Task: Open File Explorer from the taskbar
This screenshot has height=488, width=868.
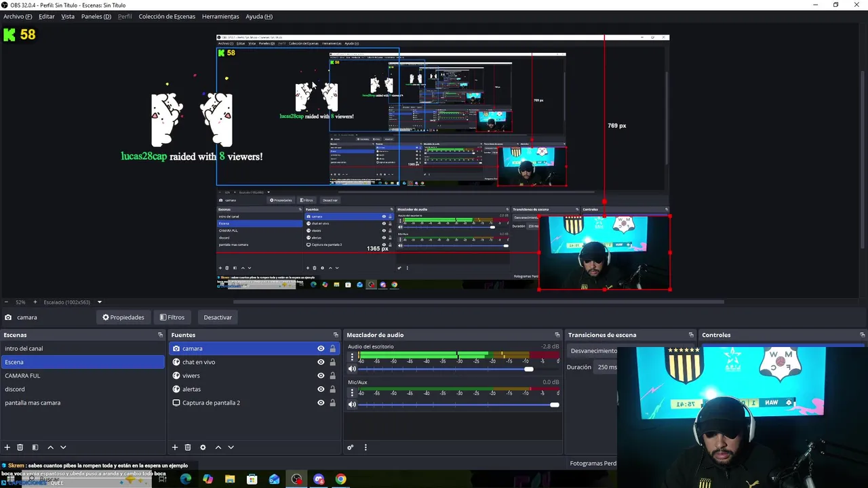Action: click(x=230, y=479)
